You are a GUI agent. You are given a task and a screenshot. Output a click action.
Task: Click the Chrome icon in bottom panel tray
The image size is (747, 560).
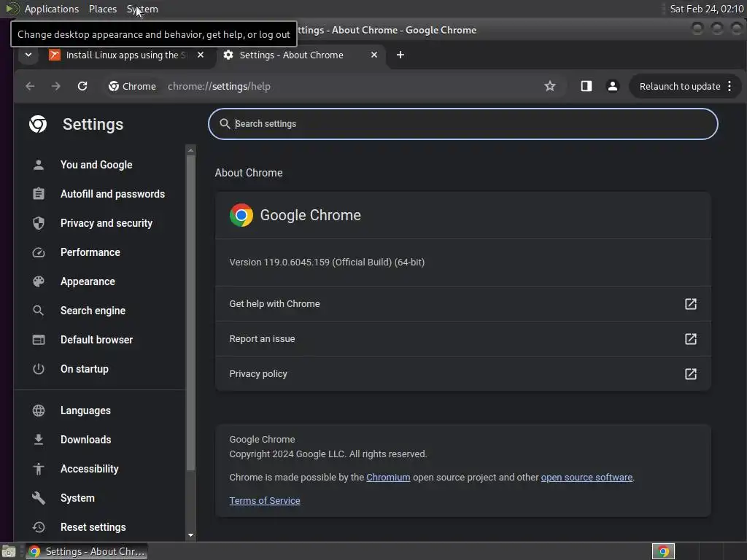(x=663, y=551)
